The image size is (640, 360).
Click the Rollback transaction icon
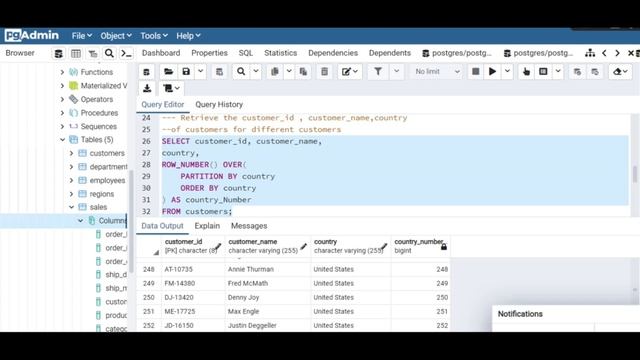[595, 72]
